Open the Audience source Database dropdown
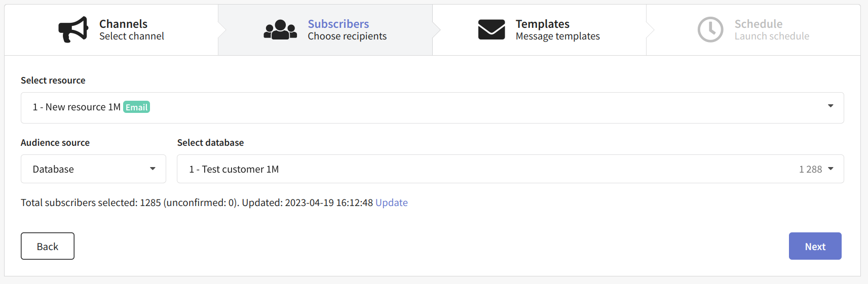Image resolution: width=868 pixels, height=284 pixels. click(x=93, y=169)
